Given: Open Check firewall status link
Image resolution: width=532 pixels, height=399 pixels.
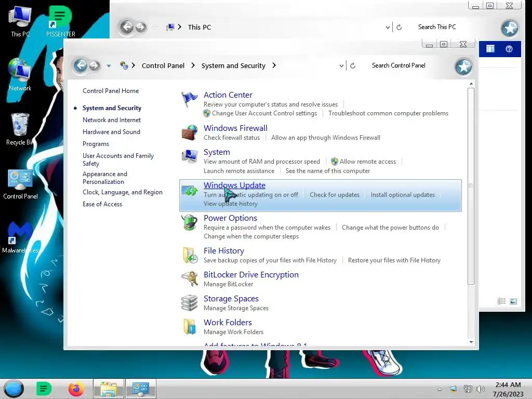Looking at the screenshot, I should tap(232, 137).
